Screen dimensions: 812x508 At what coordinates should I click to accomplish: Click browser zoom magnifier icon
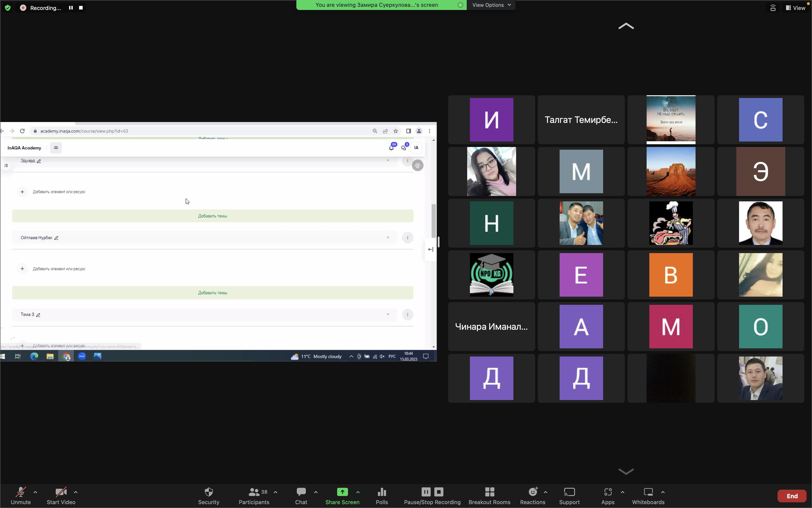375,131
